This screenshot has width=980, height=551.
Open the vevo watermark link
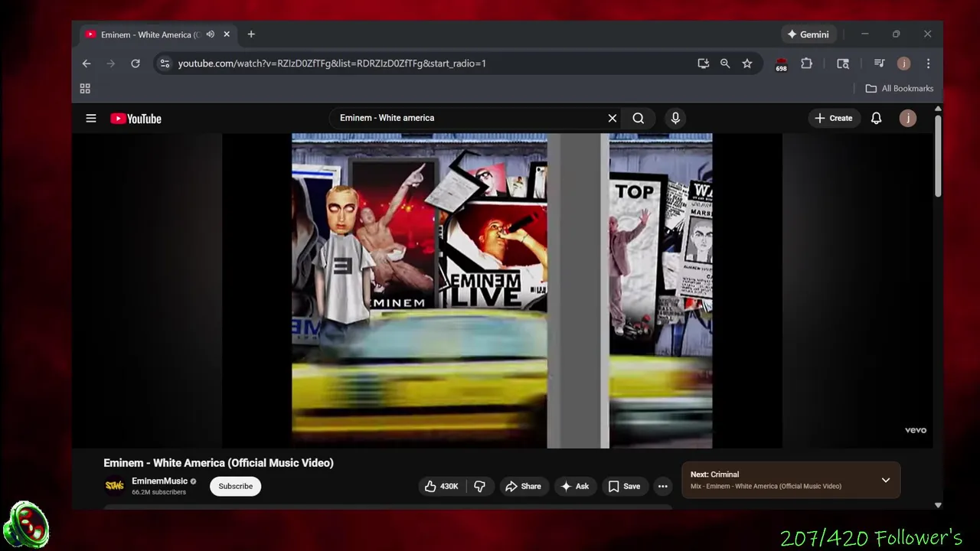pos(916,430)
